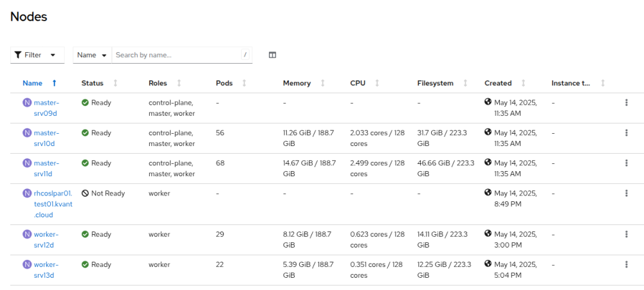
Task: Expand the Name search type dropdown
Action: (x=92, y=55)
